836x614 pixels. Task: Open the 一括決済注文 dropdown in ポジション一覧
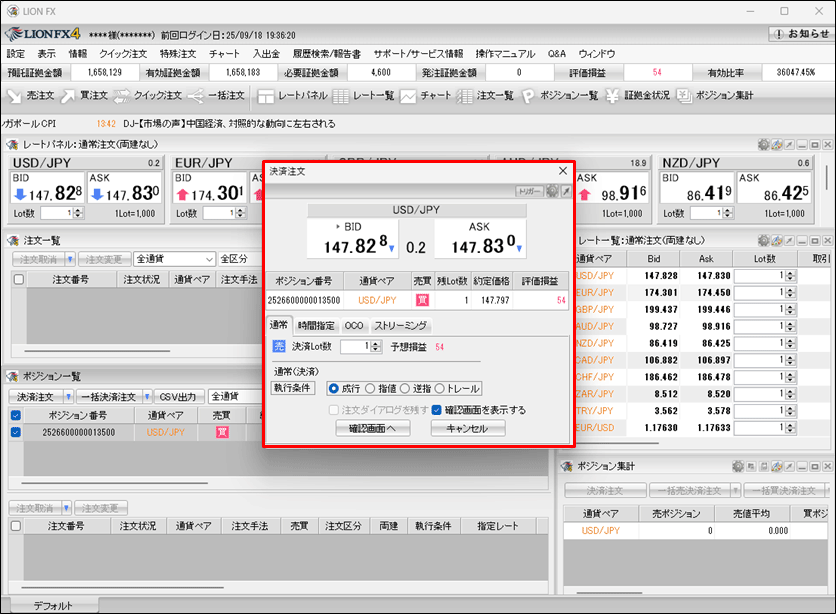pos(147,396)
